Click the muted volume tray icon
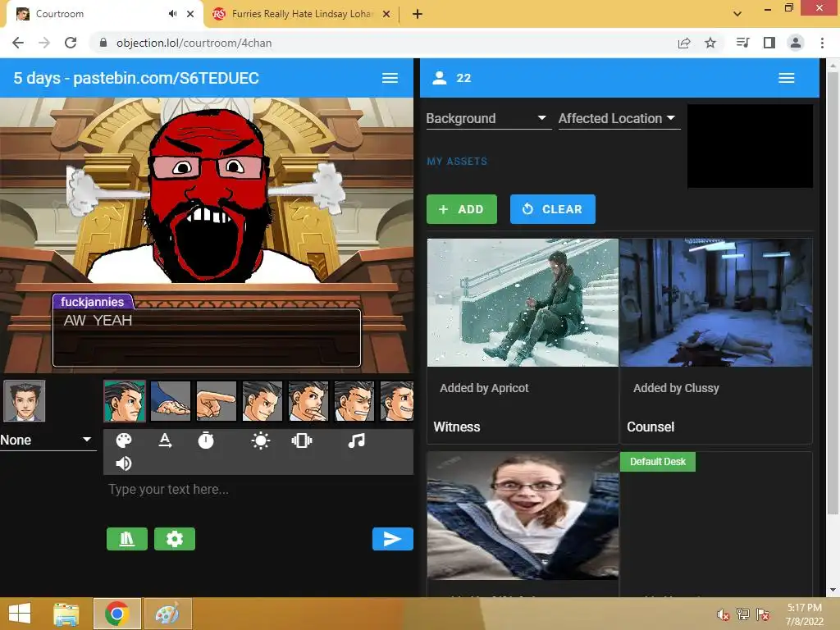The height and width of the screenshot is (630, 840). click(724, 614)
